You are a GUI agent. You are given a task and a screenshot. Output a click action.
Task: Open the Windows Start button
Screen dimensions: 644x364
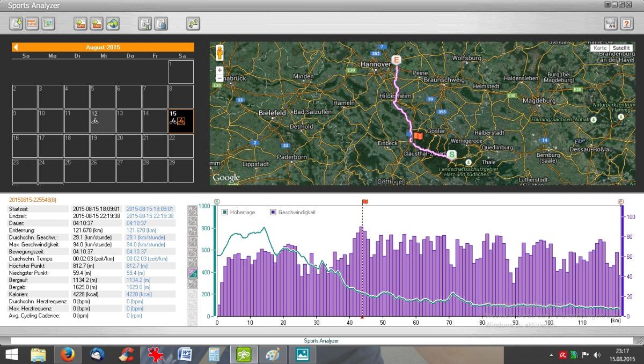click(x=11, y=354)
